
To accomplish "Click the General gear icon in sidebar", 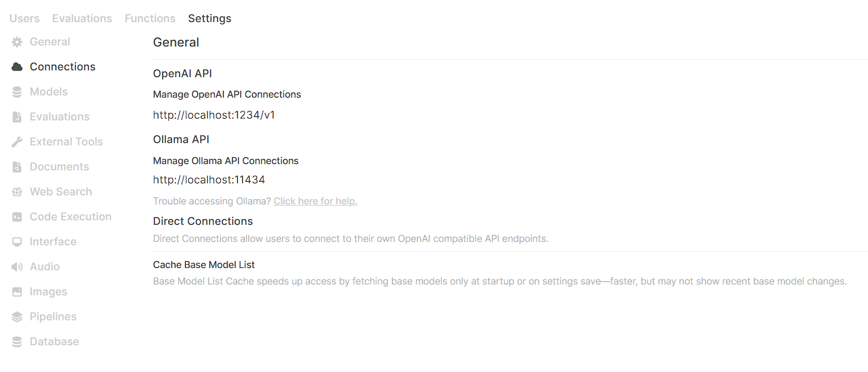I will pyautogui.click(x=17, y=42).
